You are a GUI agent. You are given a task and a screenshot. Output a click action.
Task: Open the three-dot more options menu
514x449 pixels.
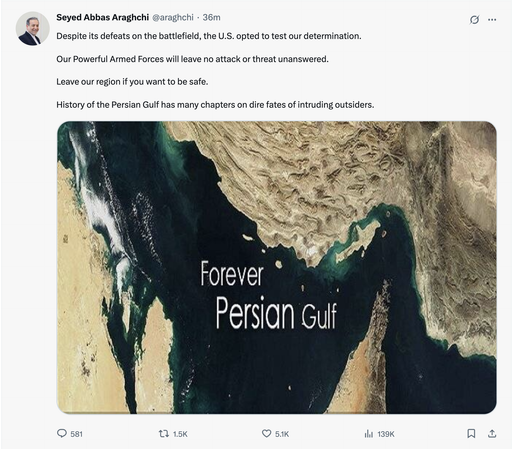point(492,20)
